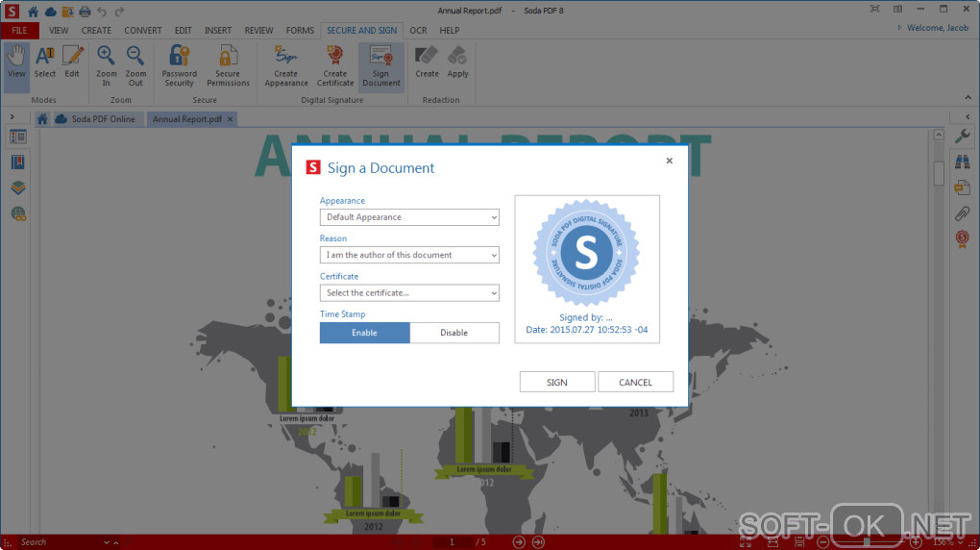
Task: Close the Annual Report.pdf tab
Action: click(230, 119)
